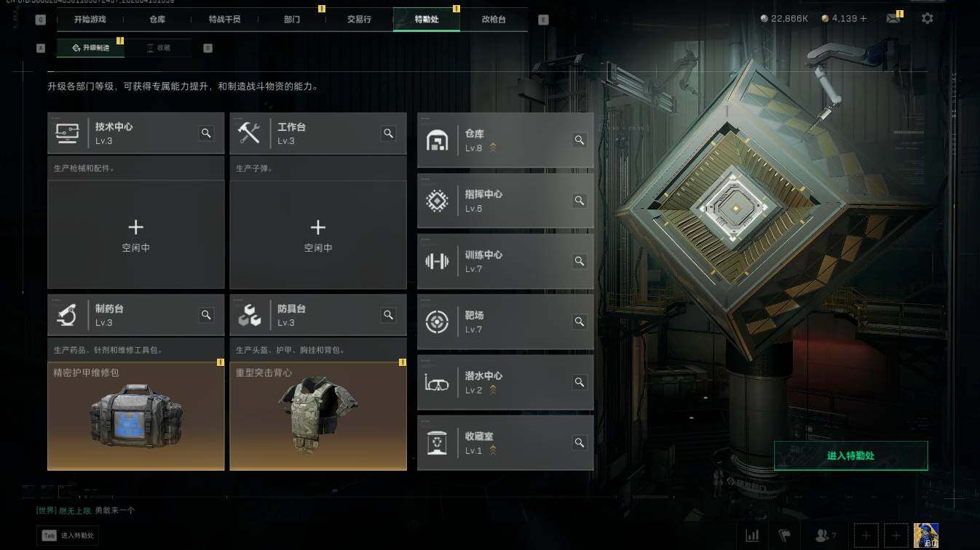The height and width of the screenshot is (550, 980).
Task: Open the 交易行 tab
Action: [359, 20]
